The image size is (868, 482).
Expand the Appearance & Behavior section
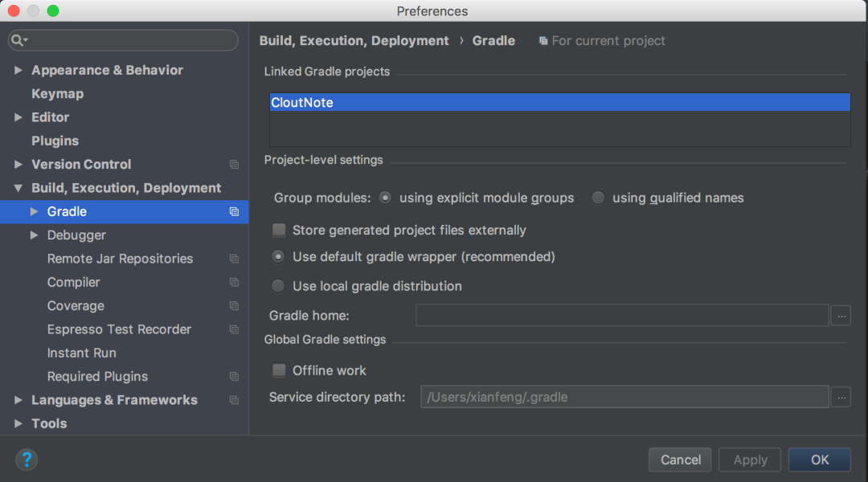18,70
